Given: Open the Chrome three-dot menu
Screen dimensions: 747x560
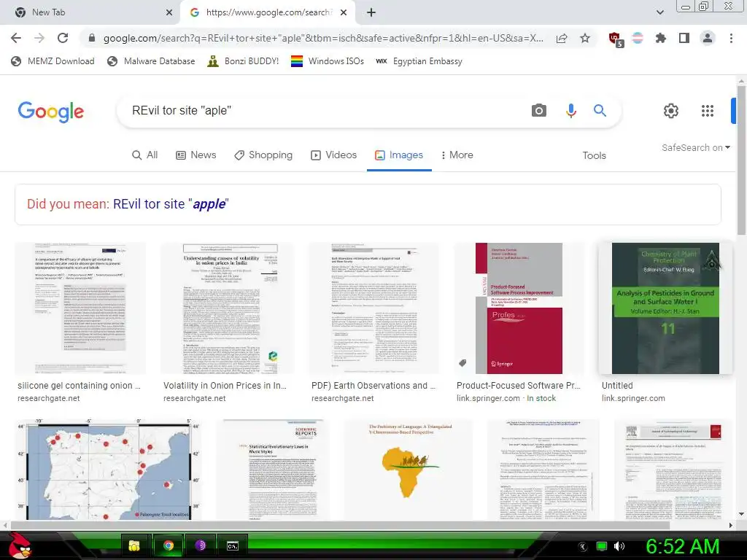Looking at the screenshot, I should pos(731,38).
